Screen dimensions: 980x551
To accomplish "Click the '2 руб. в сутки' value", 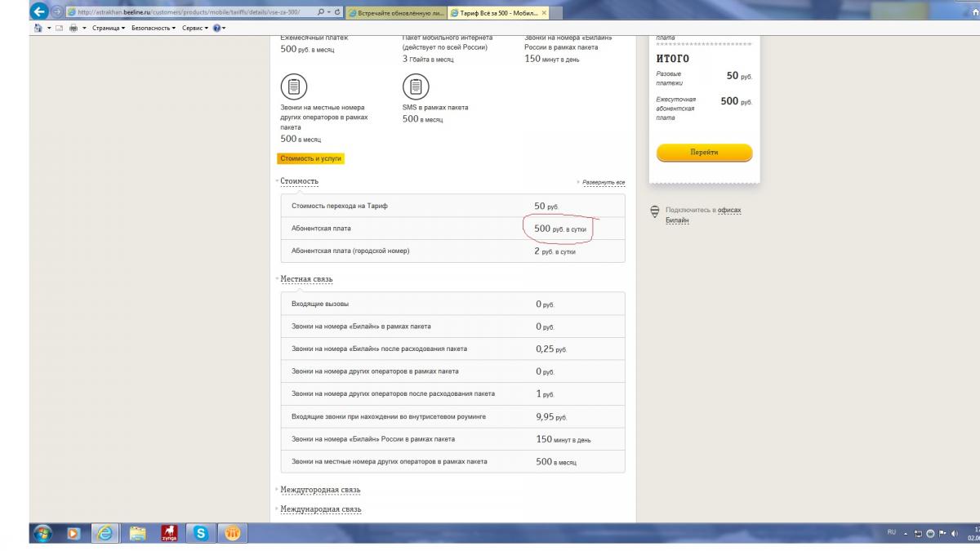I will coord(555,251).
